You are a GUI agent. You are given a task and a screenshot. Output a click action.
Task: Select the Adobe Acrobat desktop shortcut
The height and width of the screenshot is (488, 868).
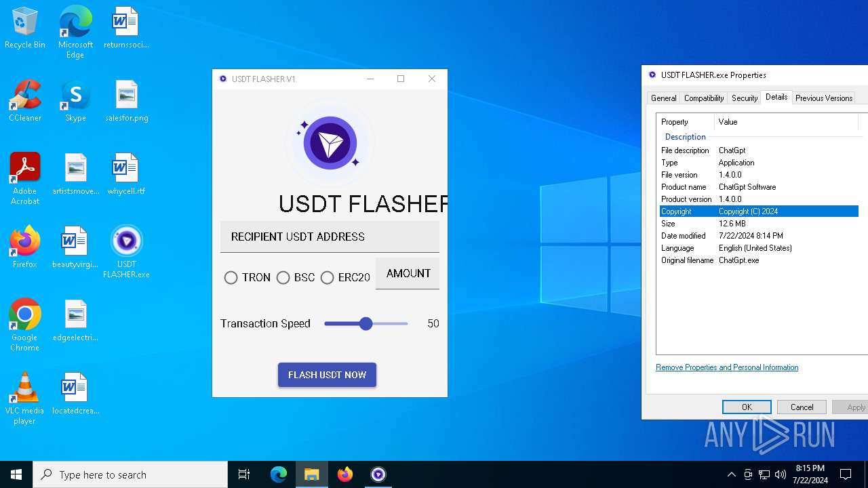click(x=25, y=179)
